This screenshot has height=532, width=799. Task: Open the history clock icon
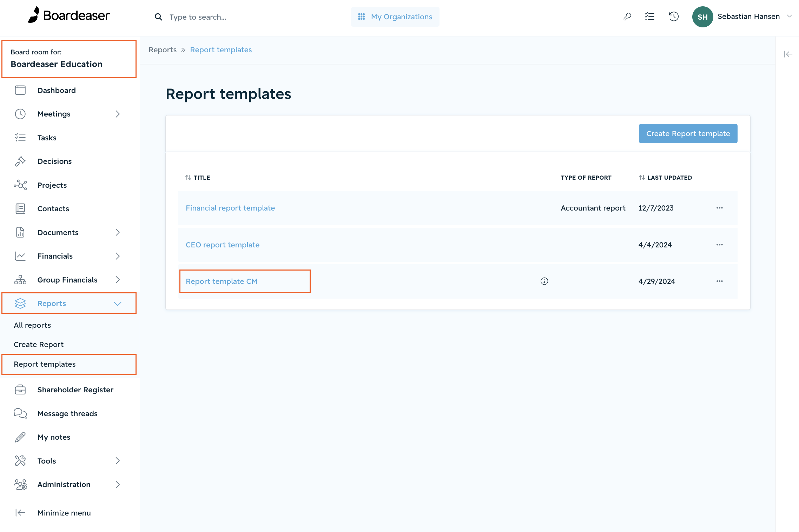click(674, 16)
